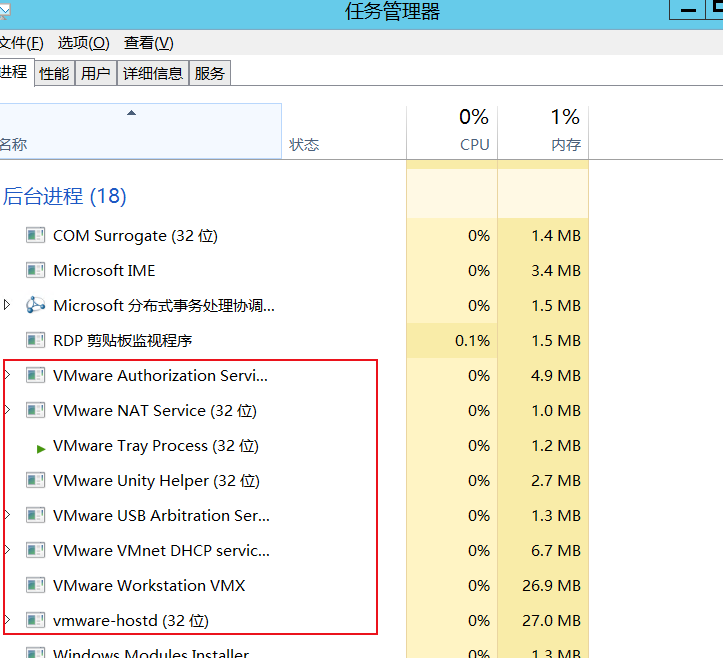This screenshot has height=658, width=723.
Task: Expand the VMware NAT Service row
Action: coord(7,410)
